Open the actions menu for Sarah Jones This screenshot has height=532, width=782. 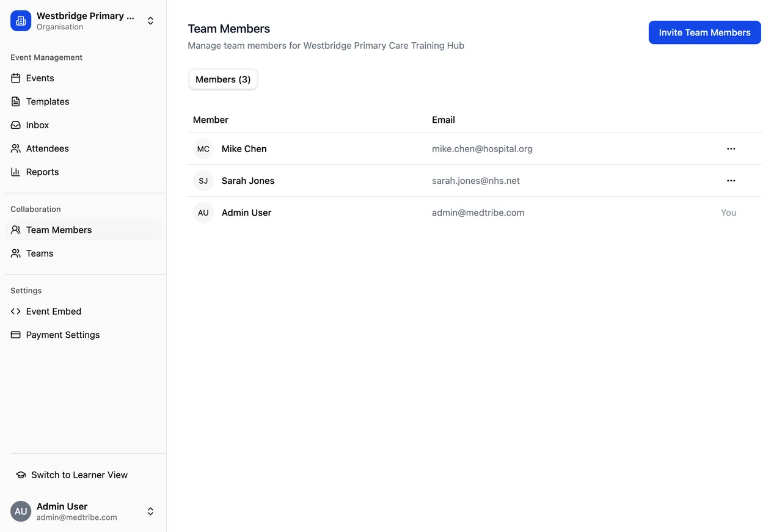point(731,180)
